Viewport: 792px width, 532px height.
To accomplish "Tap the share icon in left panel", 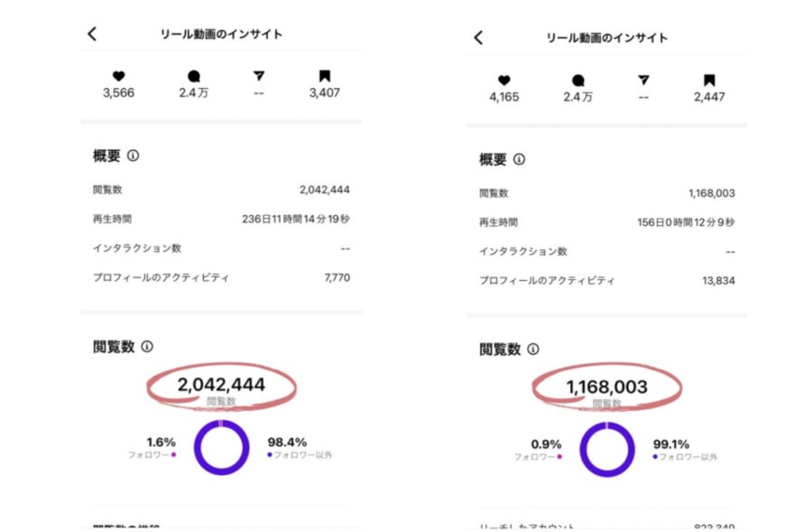I will (x=259, y=76).
